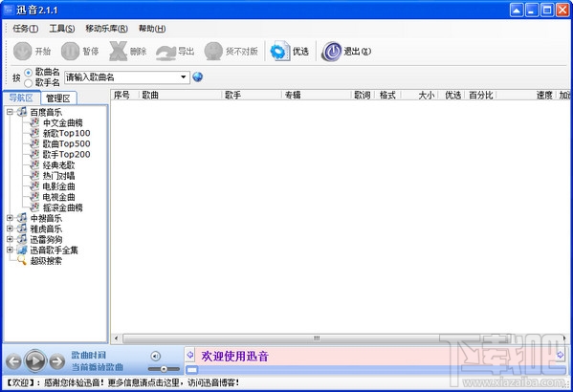
Task: Click the volume slider handle
Action: 164,369
